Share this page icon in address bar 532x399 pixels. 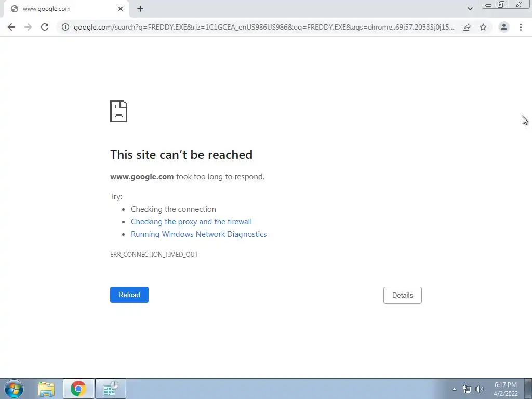tap(467, 27)
